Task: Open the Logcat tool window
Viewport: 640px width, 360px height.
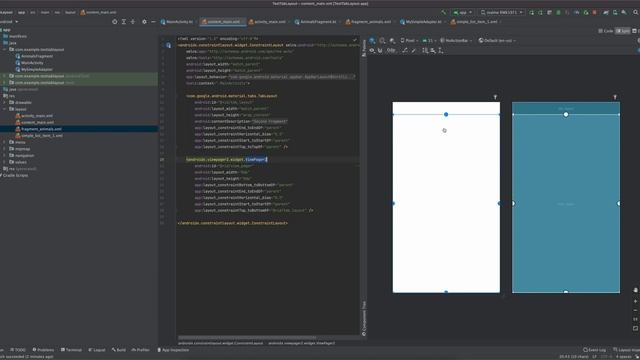Action: point(97,350)
